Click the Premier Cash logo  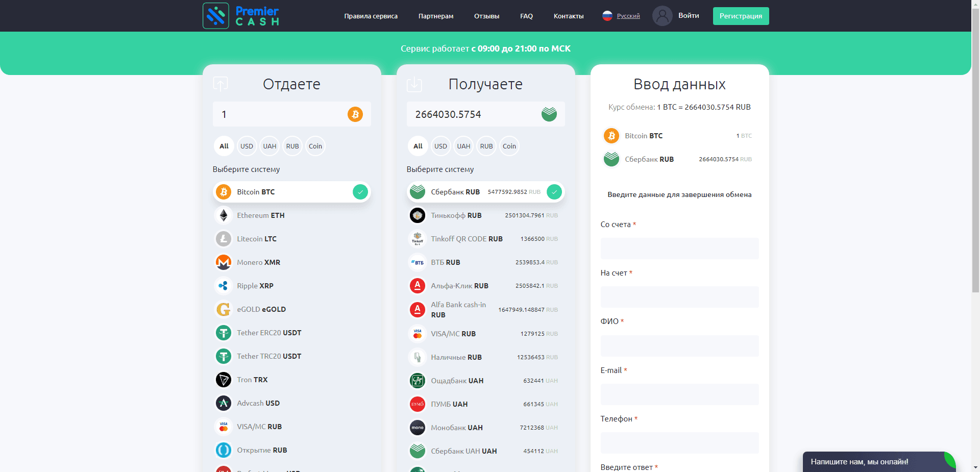[x=241, y=16]
